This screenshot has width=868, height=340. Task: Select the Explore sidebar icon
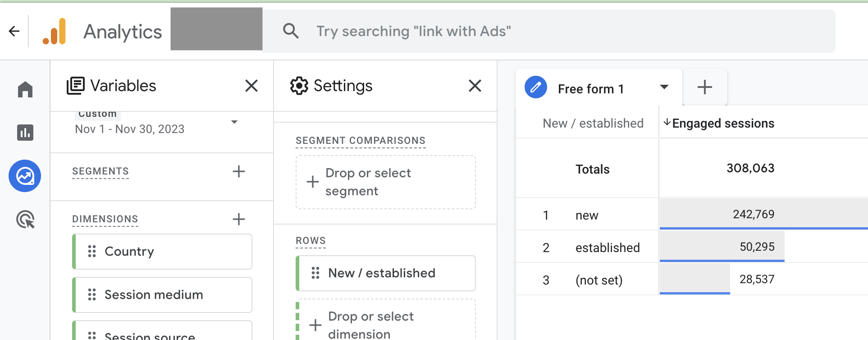[25, 176]
